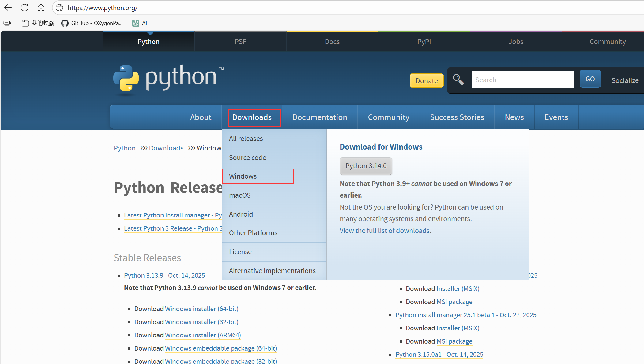Expand the Community navigation menu
This screenshot has width=644, height=364.
[388, 117]
